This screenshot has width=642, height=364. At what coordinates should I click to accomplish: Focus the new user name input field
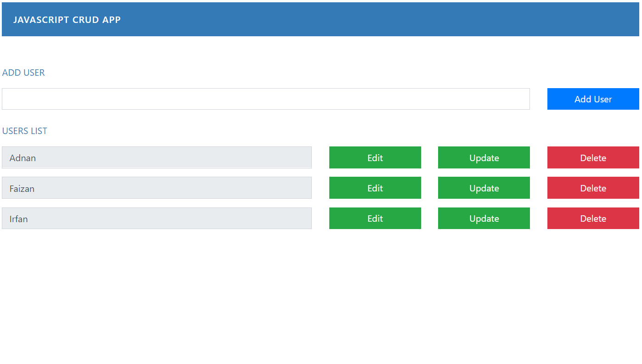[x=265, y=99]
